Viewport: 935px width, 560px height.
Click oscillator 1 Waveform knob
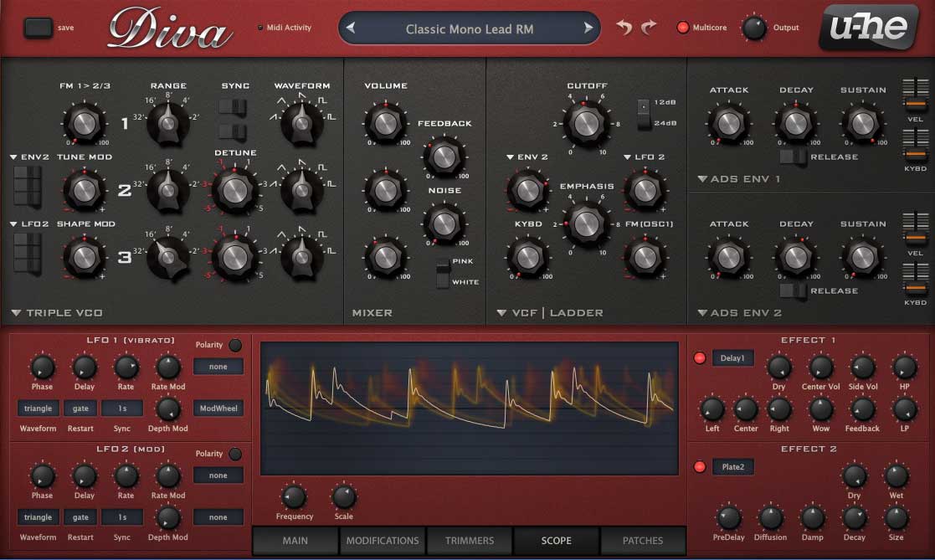301,123
